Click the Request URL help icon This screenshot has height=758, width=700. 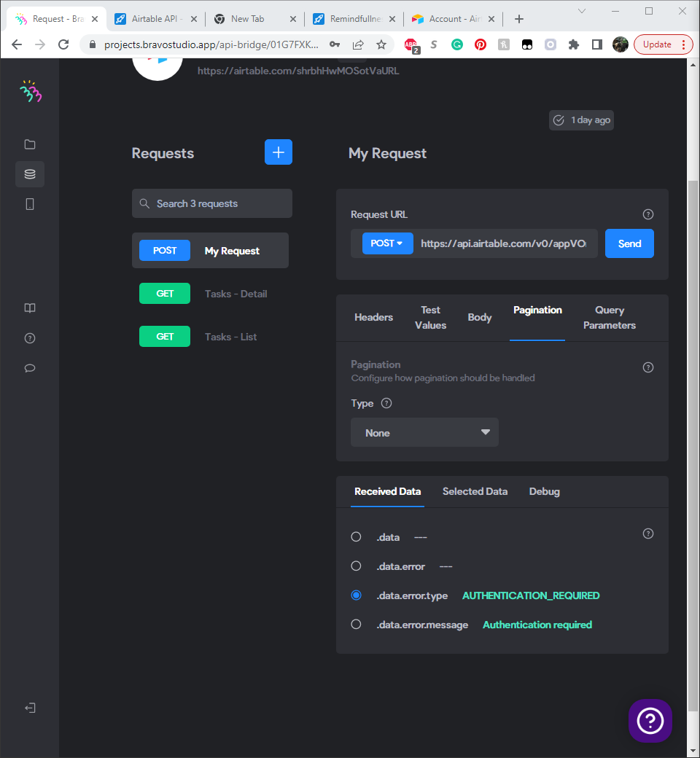point(648,214)
